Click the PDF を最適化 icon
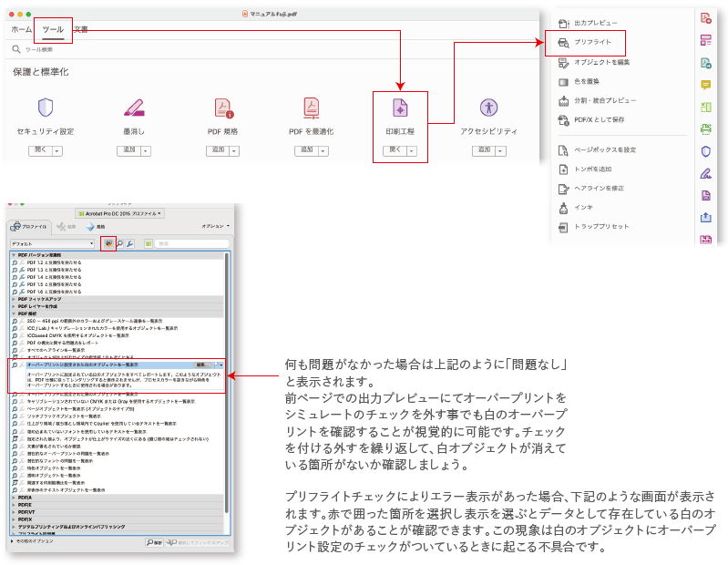Image resolution: width=728 pixels, height=565 pixels. point(311,108)
